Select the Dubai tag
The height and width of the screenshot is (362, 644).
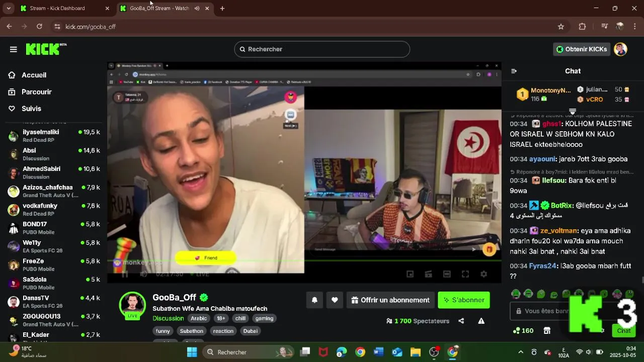[251, 331]
